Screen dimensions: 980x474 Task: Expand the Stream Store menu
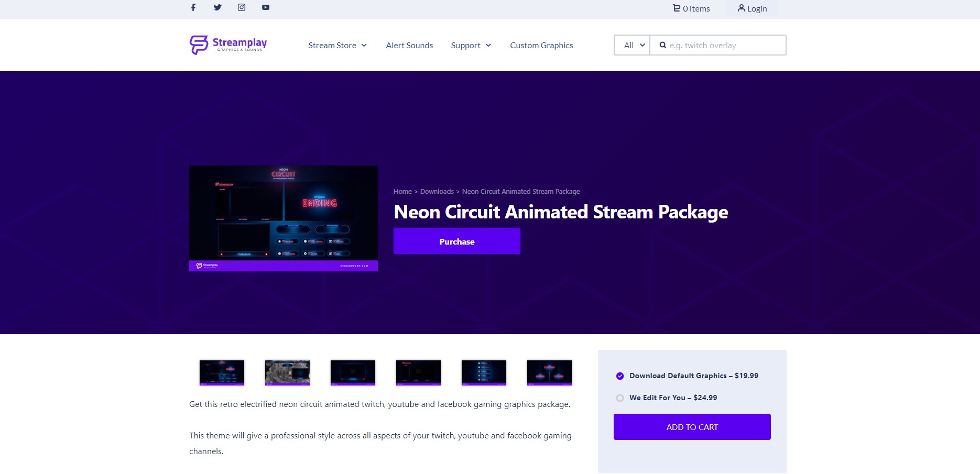pyautogui.click(x=337, y=46)
